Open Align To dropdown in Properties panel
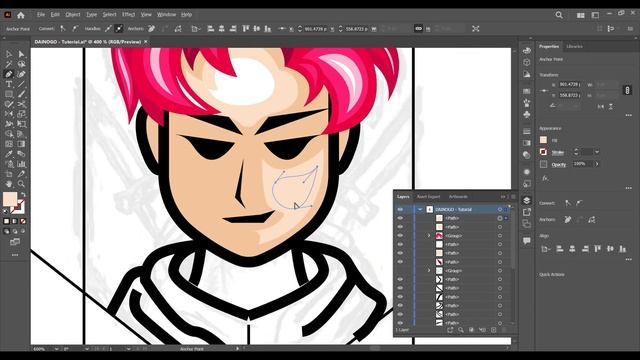This screenshot has height=360, width=640. 545,249
